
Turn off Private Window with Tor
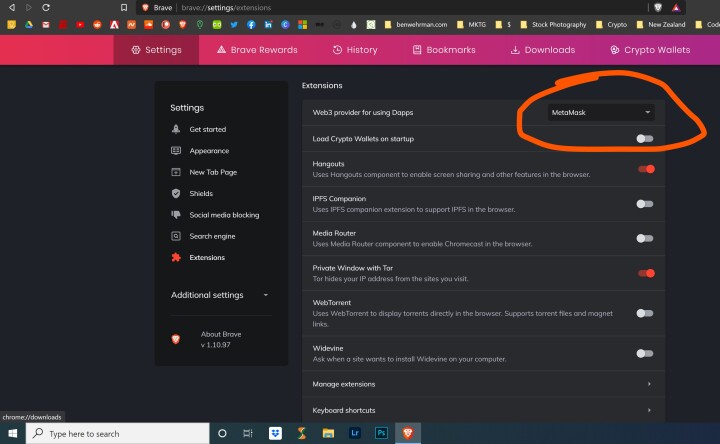click(x=646, y=273)
